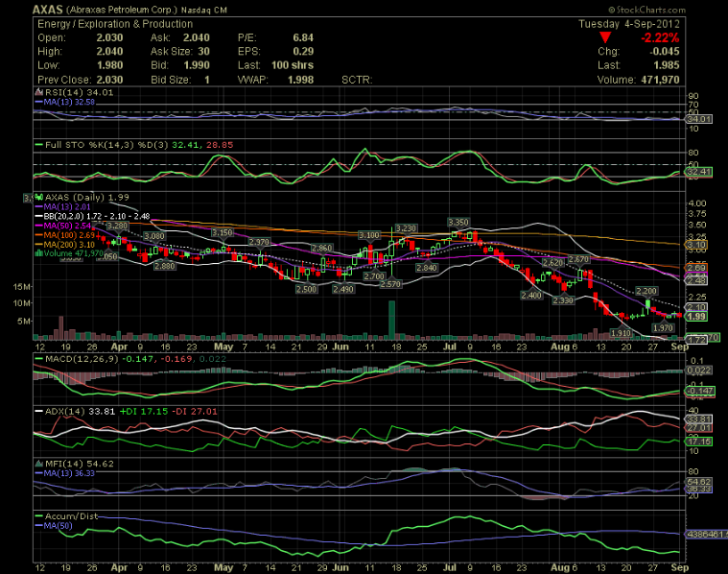728x574 pixels.
Task: Click the MA(13) 32.58 legend under RSI
Action: pos(65,102)
